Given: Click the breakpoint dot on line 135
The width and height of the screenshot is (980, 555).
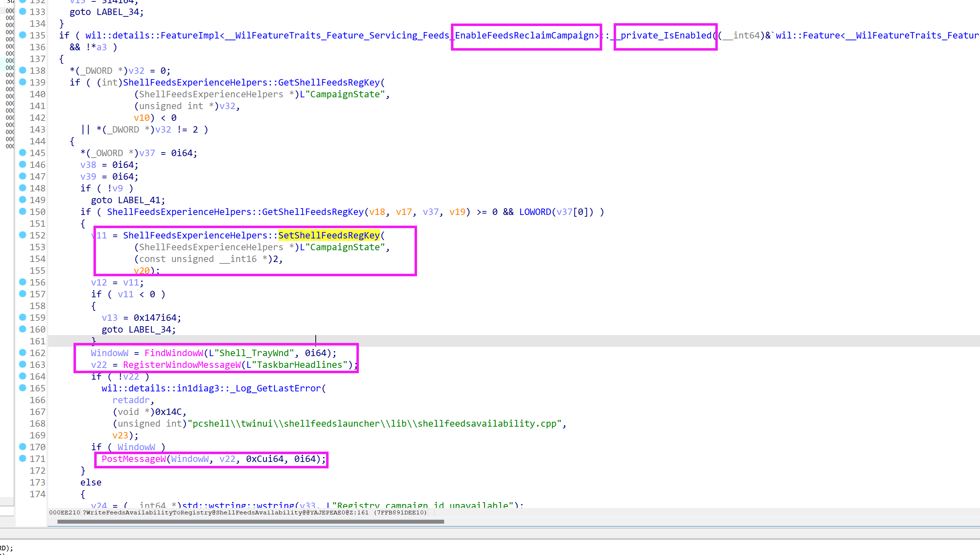Looking at the screenshot, I should click(22, 35).
